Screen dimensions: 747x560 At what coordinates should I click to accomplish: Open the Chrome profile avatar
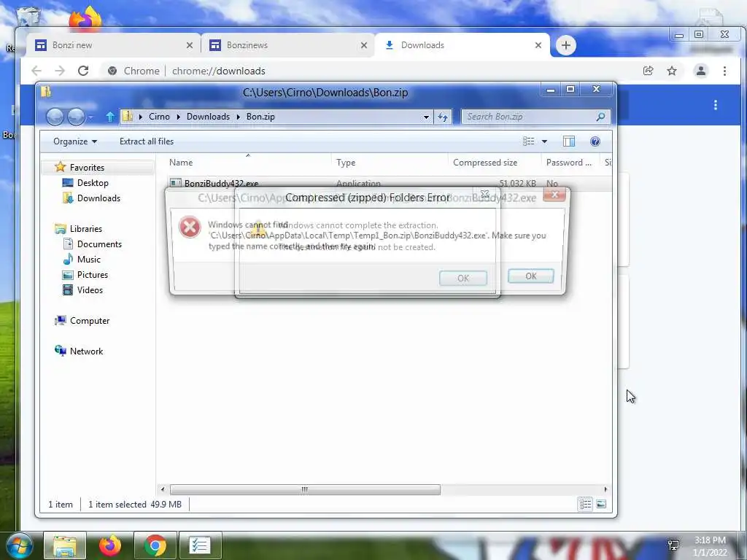click(701, 71)
